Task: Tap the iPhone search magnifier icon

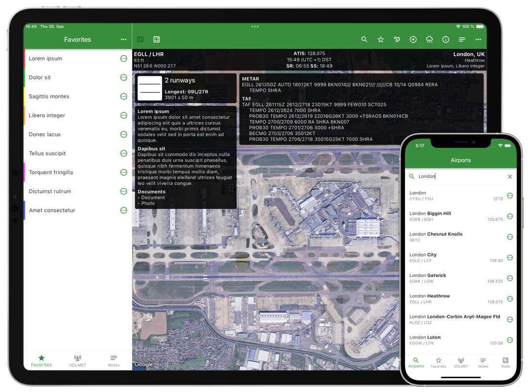Action: pos(412,177)
